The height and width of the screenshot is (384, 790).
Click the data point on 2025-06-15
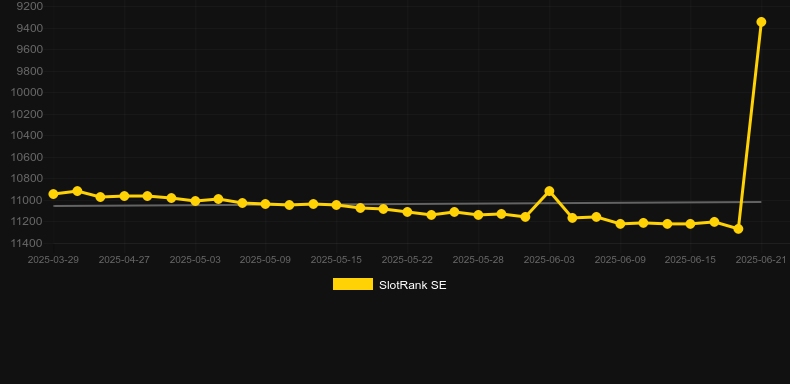click(690, 224)
